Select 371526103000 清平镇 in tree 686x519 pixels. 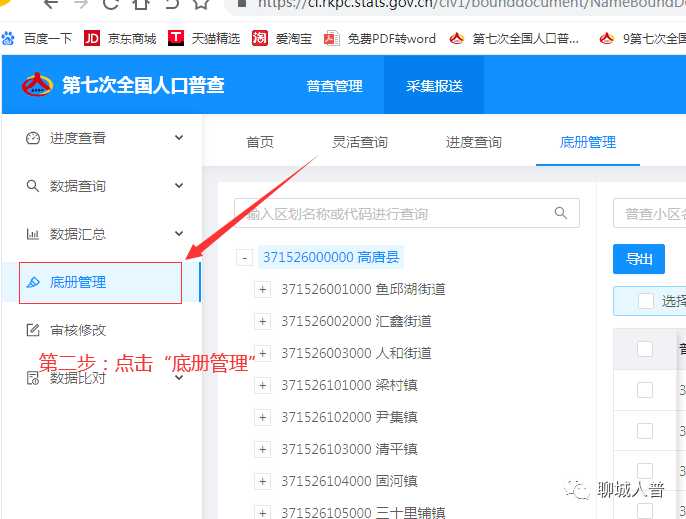(x=349, y=449)
